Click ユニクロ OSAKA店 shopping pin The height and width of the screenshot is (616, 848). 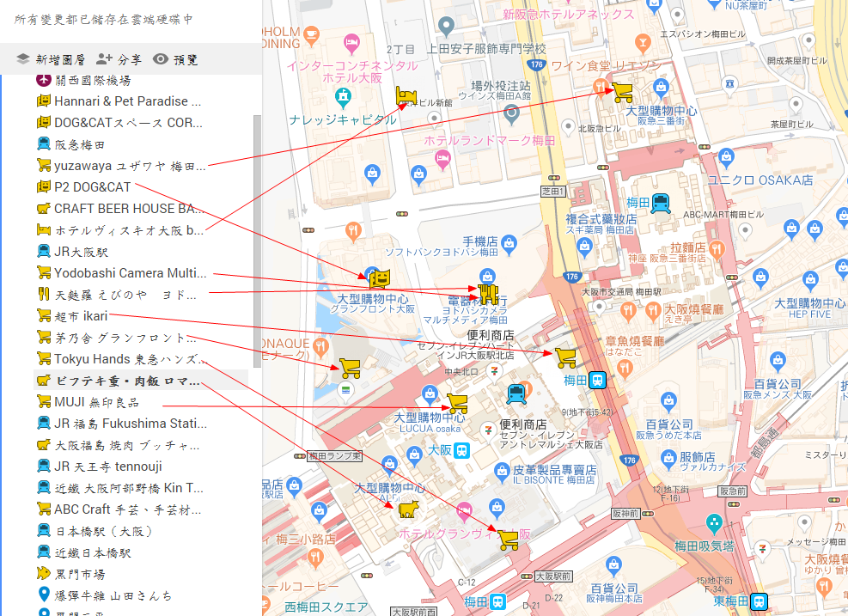pos(726,157)
